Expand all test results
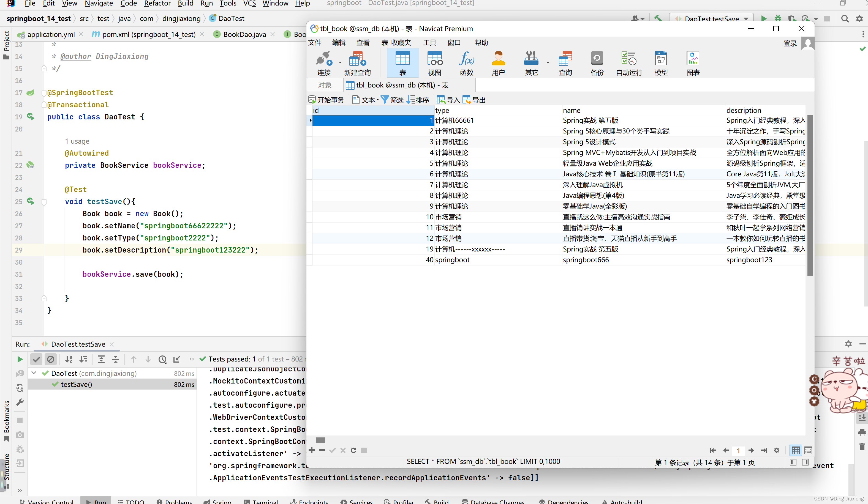 101,359
